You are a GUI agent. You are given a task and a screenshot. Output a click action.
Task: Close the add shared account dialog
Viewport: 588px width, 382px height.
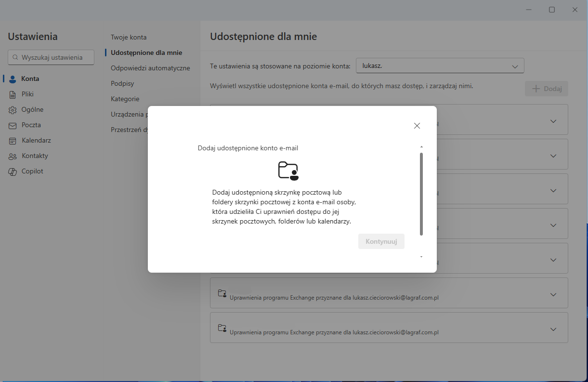pyautogui.click(x=417, y=126)
